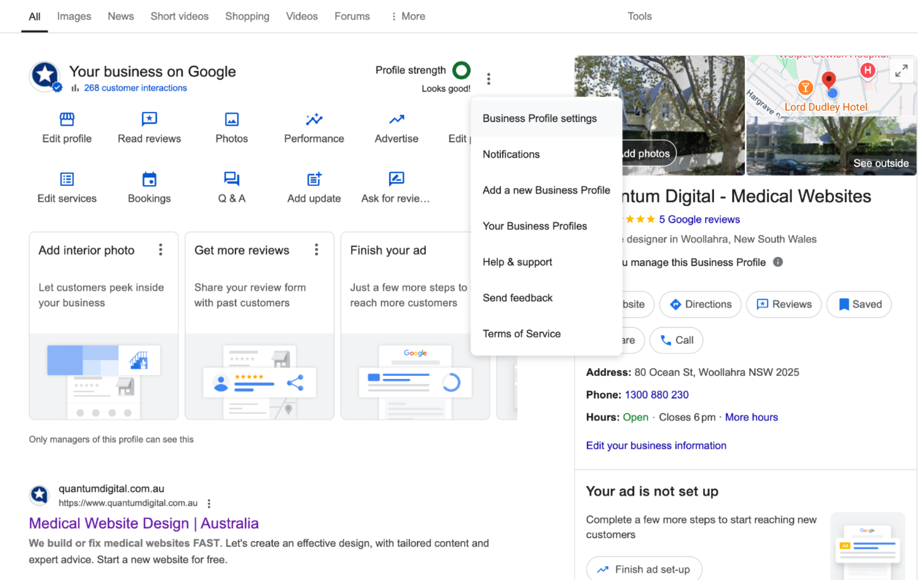Viewport: 918px width, 588px height.
Task: Choose Add a new Business Profile
Action: (x=547, y=190)
